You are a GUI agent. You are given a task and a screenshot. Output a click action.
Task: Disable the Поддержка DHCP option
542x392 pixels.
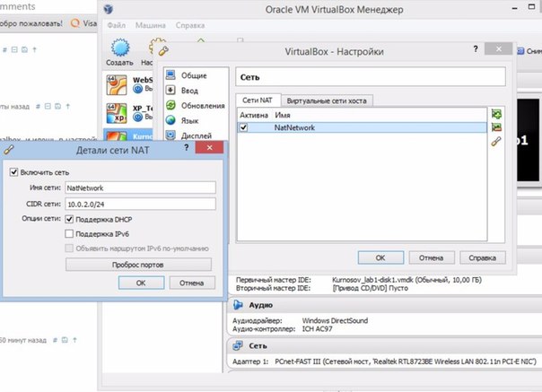(70, 219)
